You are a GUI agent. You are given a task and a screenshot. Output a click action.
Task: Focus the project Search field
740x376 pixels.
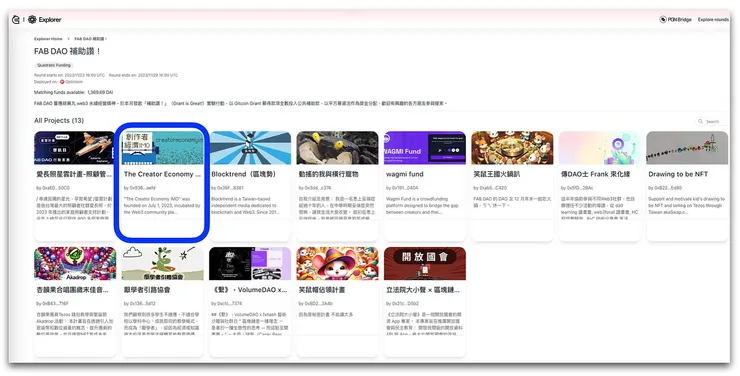(712, 121)
